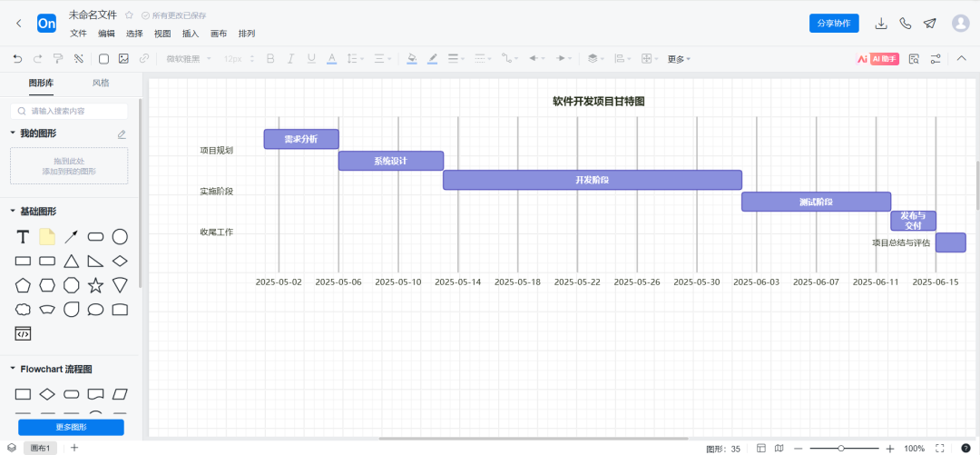Edit My Shapes with pencil icon
This screenshot has width=980, height=455.
click(122, 134)
